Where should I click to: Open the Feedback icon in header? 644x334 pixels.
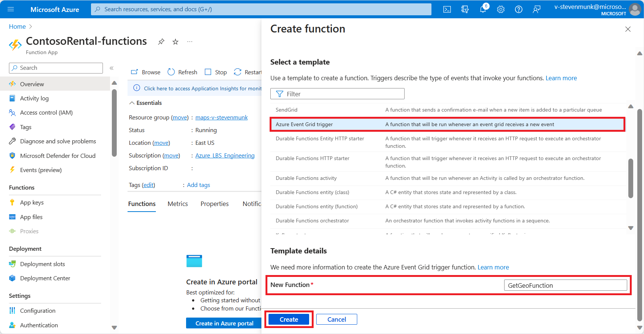click(537, 9)
